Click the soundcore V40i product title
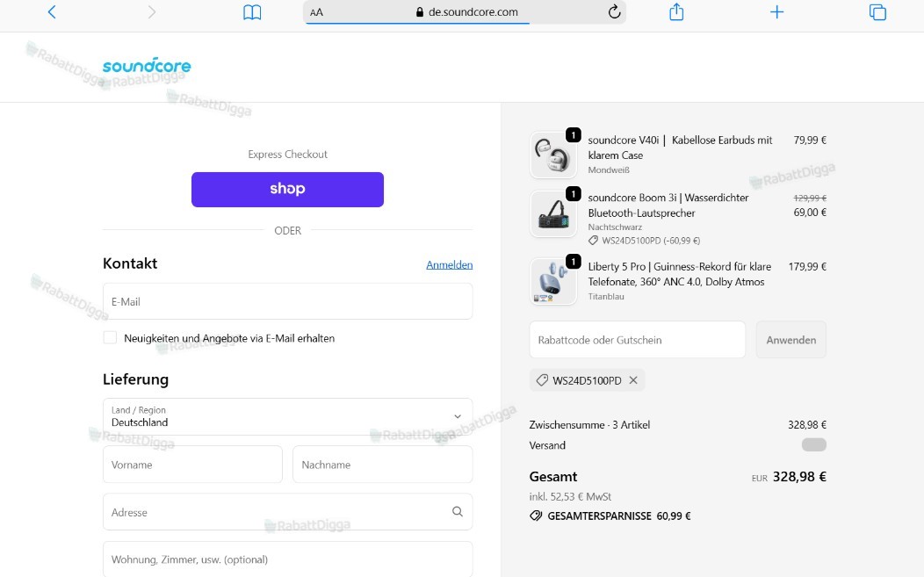This screenshot has height=577, width=924. pyautogui.click(x=680, y=148)
